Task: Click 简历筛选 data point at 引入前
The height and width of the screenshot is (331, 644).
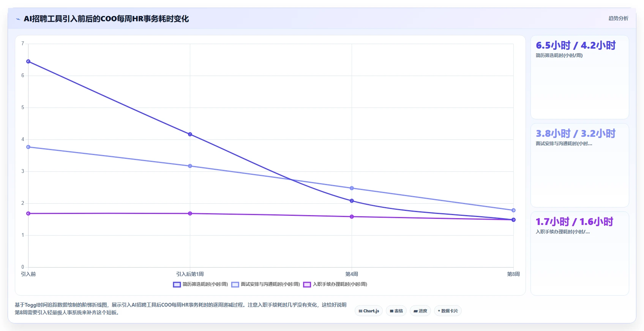Action: (x=28, y=62)
